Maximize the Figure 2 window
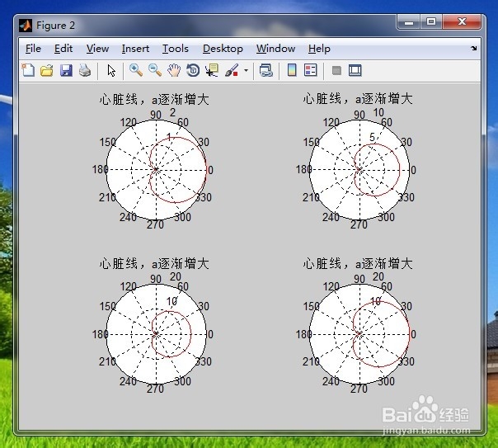The width and height of the screenshot is (498, 448). point(431,22)
